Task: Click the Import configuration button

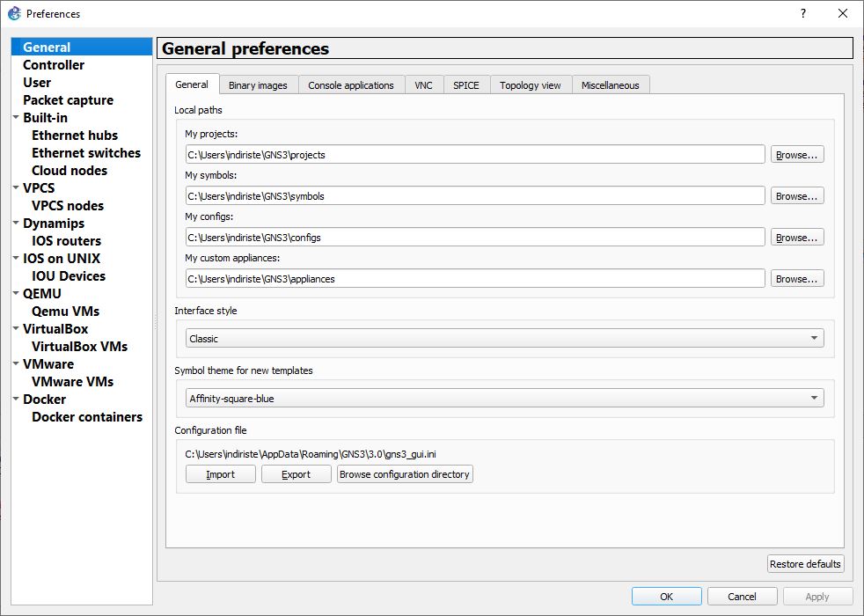Action: 221,474
